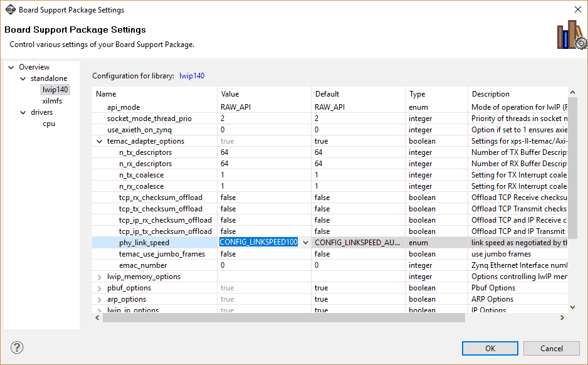This screenshot has width=588, height=365.
Task: Open the phy_link_speed value dropdown
Action: pos(305,243)
